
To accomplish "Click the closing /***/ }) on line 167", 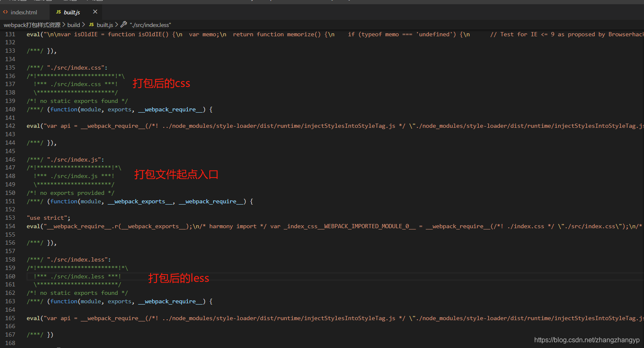I will coord(40,335).
